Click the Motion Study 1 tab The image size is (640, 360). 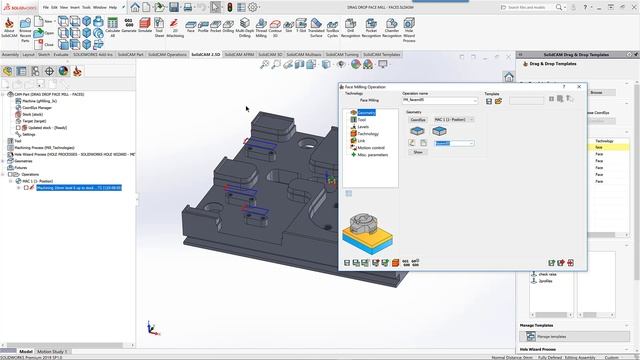tap(52, 351)
